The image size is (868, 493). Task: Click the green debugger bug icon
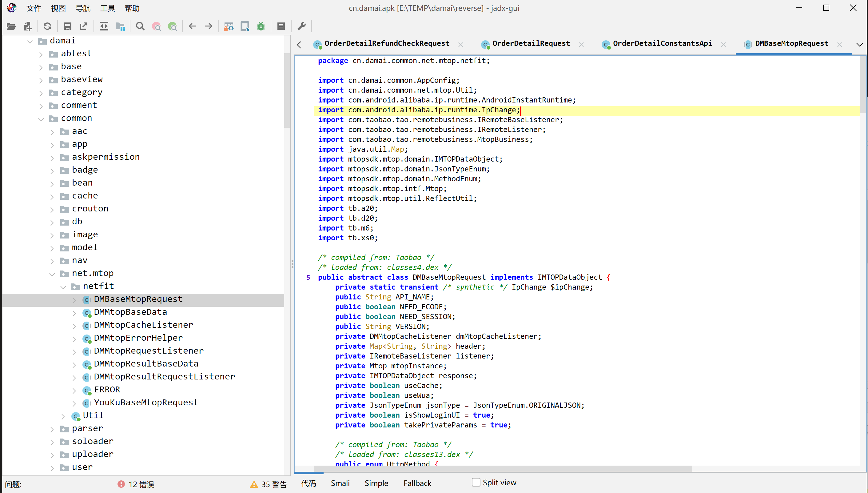(261, 26)
